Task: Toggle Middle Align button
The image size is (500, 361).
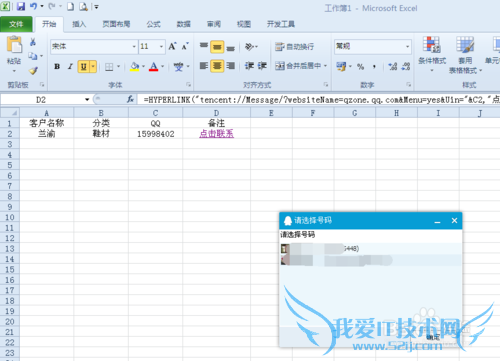Action: tap(217, 47)
